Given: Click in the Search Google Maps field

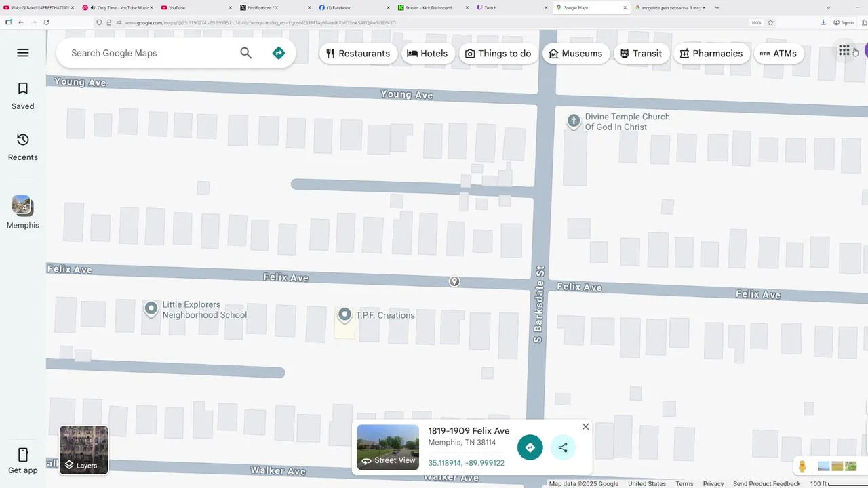Looking at the screenshot, I should pos(149,53).
